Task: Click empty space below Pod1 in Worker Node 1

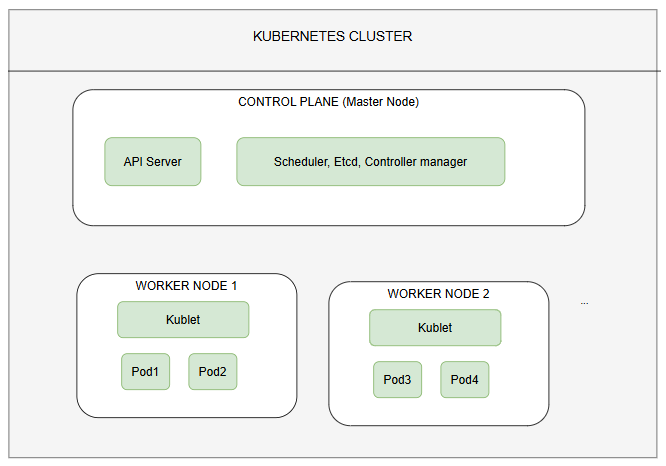Action: 145,402
